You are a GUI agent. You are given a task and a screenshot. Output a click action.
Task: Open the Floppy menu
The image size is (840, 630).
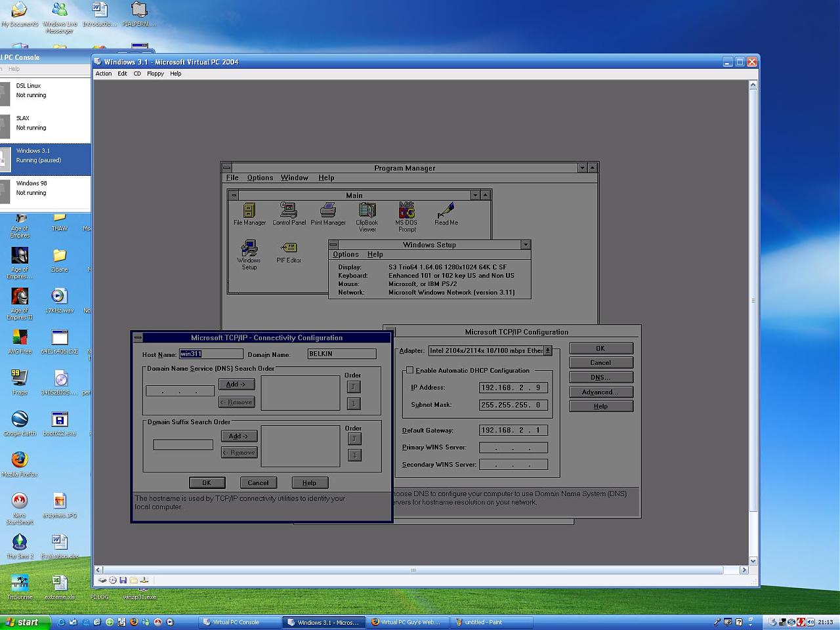pos(156,73)
